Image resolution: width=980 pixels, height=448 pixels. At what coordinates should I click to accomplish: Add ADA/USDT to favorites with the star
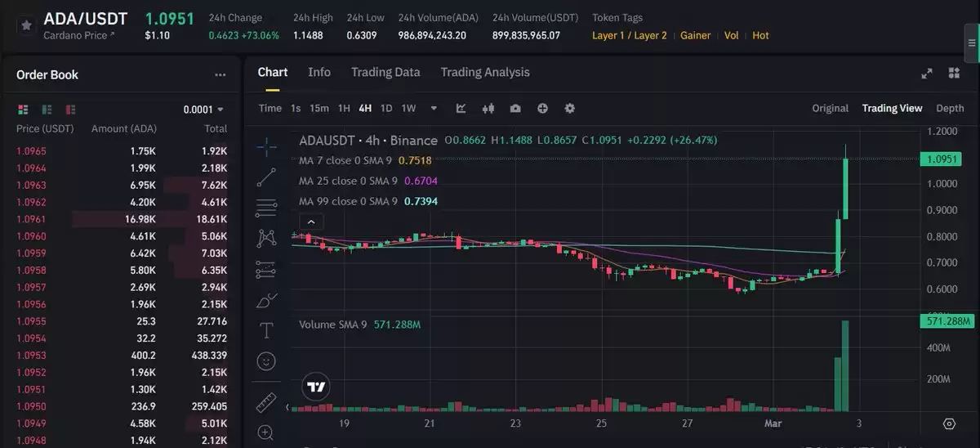tap(26, 25)
